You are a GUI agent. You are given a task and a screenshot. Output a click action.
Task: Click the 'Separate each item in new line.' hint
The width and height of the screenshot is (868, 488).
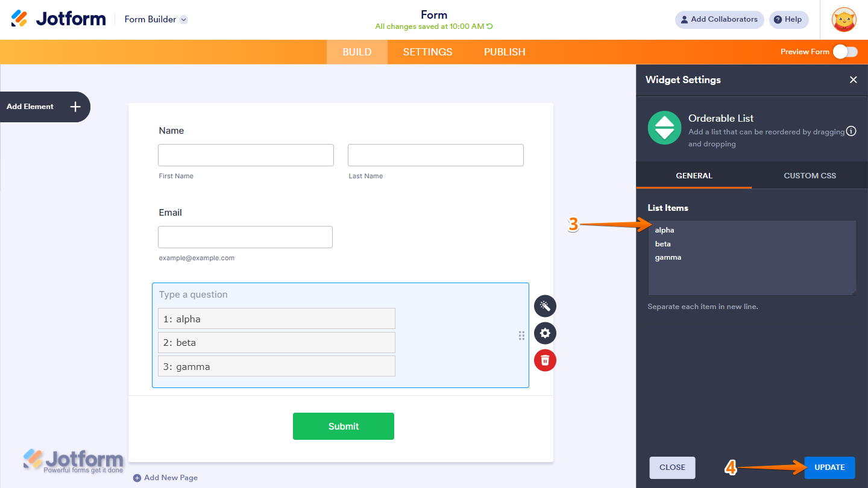pyautogui.click(x=703, y=307)
